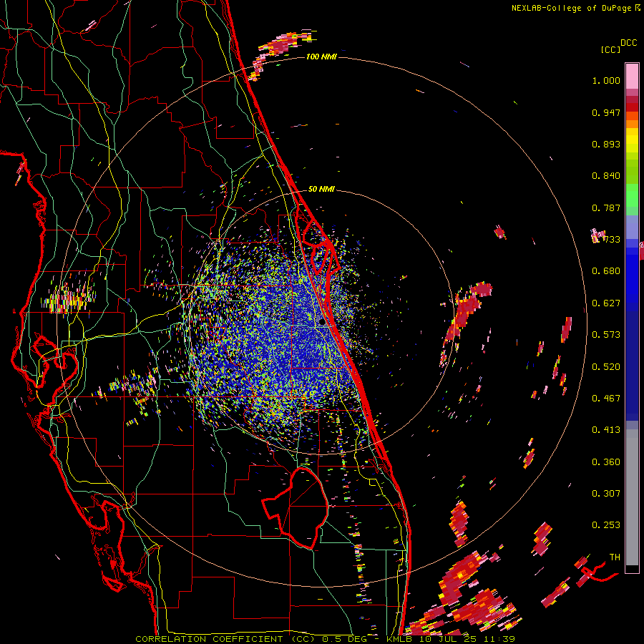
Task: Click the [CC] units label
Action: [611, 49]
